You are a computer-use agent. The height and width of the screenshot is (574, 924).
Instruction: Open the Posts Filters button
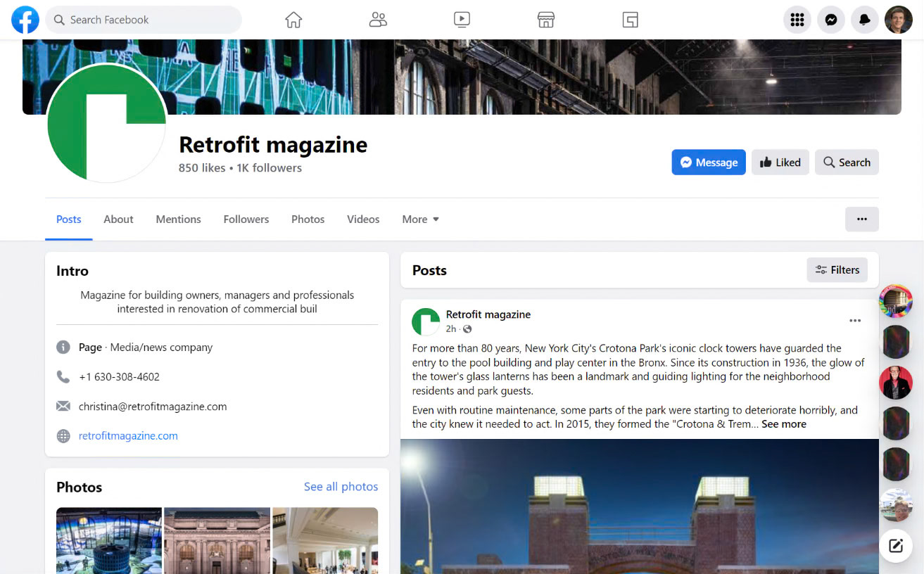tap(837, 270)
